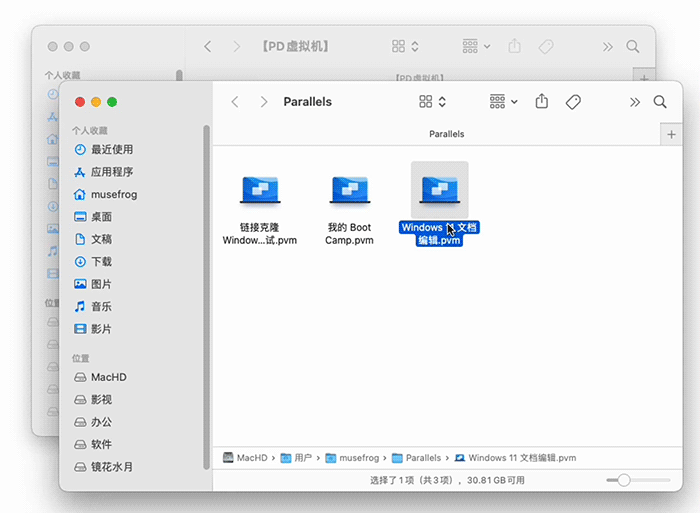Show more toolbar items in Parallels window
The width and height of the screenshot is (700, 513).
635,102
